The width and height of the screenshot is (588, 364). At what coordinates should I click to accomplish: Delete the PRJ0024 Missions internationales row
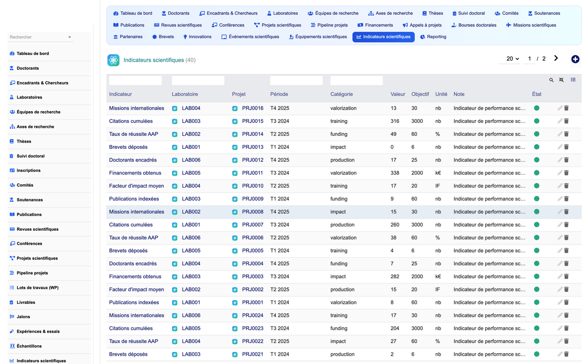pyautogui.click(x=566, y=315)
